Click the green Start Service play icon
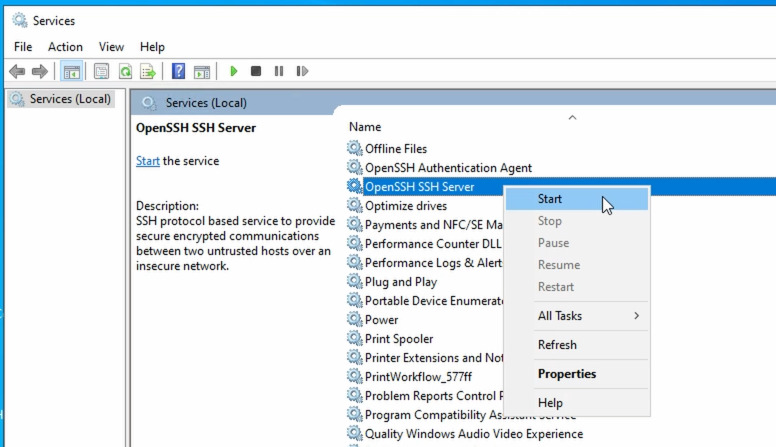776x447 pixels. tap(234, 71)
